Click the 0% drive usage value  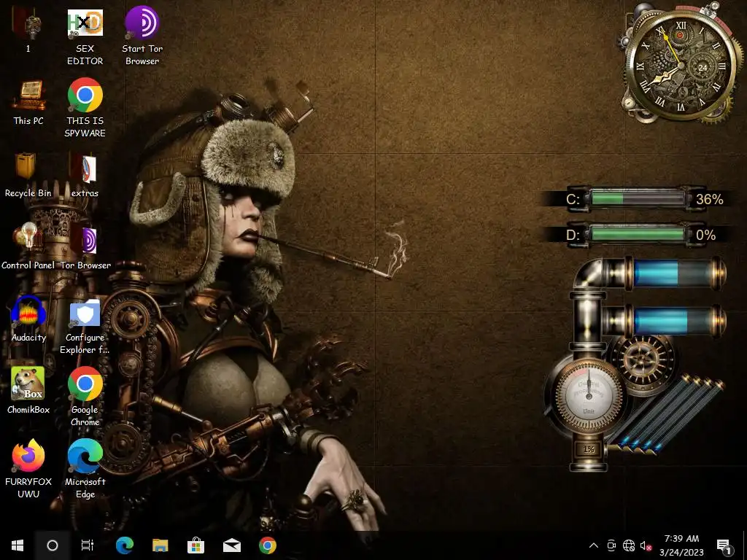click(x=705, y=236)
